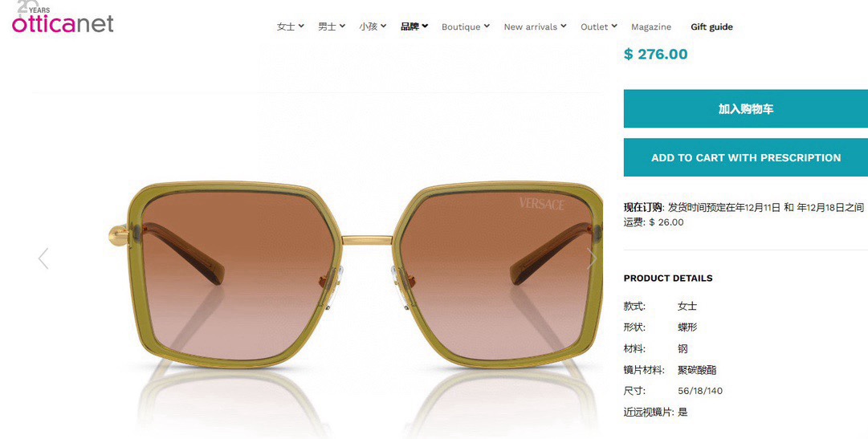The height and width of the screenshot is (439, 868).
Task: Open the Boutique menu
Action: [x=466, y=26]
